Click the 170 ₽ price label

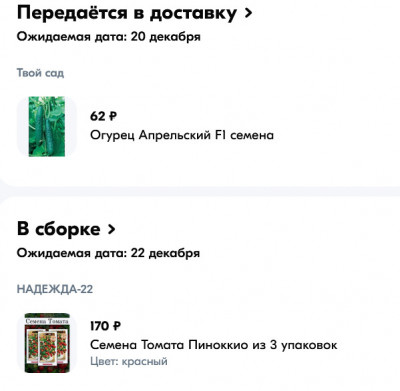(x=105, y=326)
